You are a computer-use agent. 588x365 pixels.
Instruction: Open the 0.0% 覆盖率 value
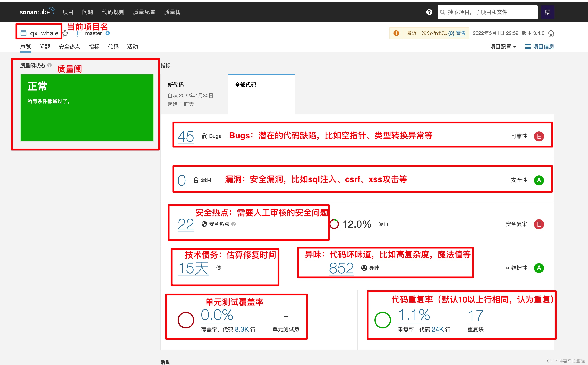(x=217, y=315)
